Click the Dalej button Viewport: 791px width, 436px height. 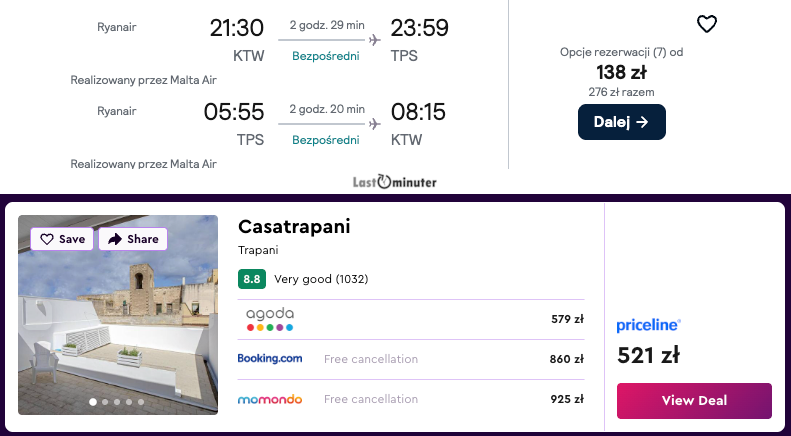[621, 122]
